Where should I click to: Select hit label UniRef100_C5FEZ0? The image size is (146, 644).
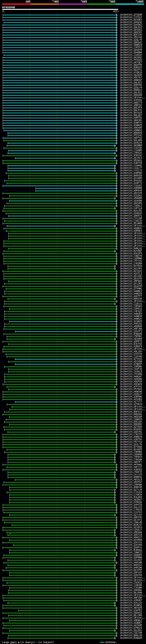[131, 153]
